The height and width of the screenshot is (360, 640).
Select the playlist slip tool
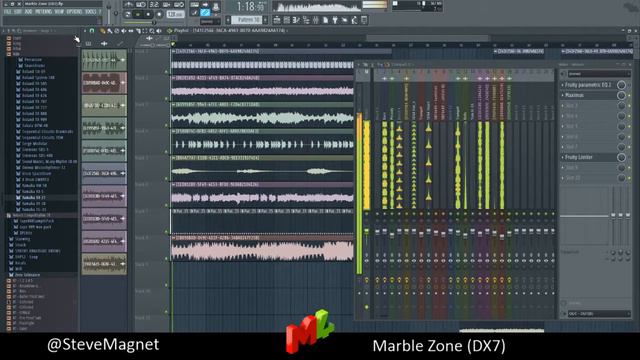(x=131, y=31)
